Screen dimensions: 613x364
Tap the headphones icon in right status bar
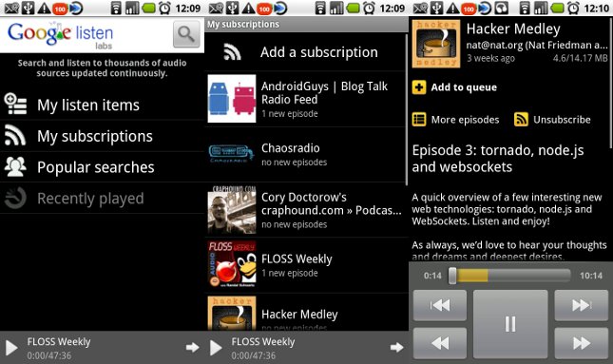tap(502, 8)
